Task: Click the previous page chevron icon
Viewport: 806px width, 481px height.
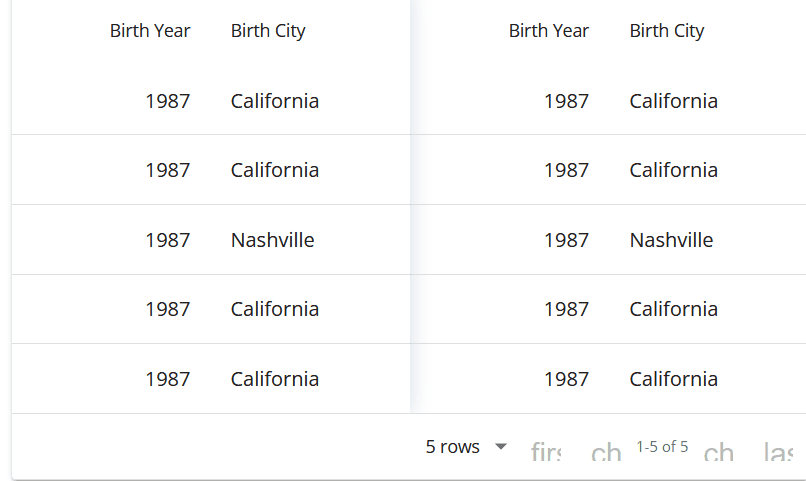Action: point(606,451)
